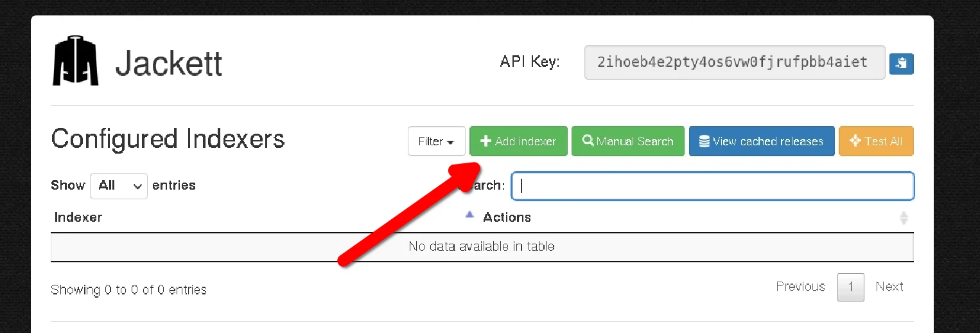Click the database icon on View cached releases

coord(704,141)
